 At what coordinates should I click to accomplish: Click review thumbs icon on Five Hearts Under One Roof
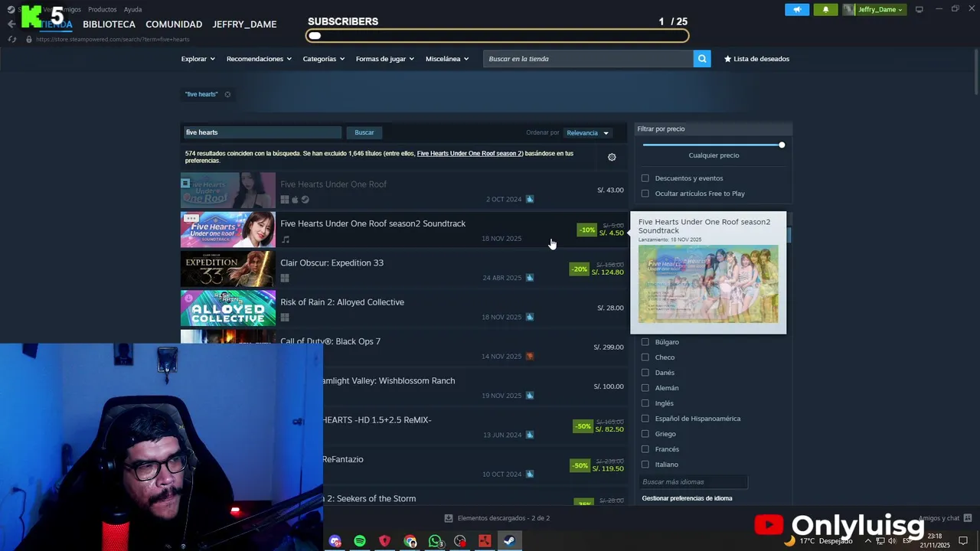click(x=530, y=199)
